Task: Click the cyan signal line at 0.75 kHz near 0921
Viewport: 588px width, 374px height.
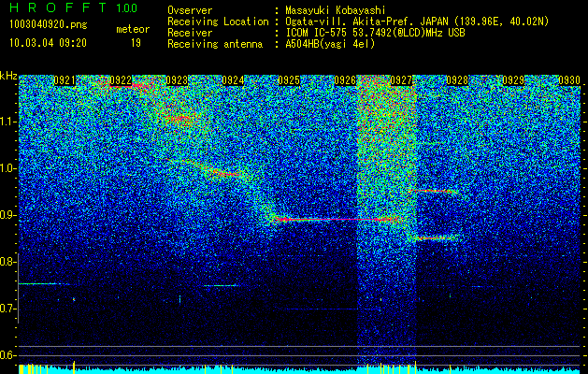Action: coord(44,283)
